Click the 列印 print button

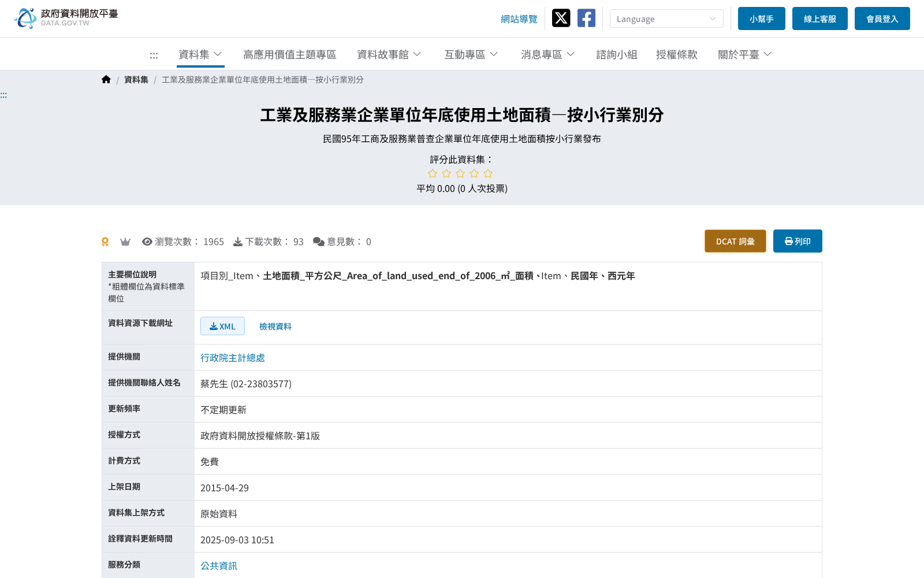(x=798, y=241)
